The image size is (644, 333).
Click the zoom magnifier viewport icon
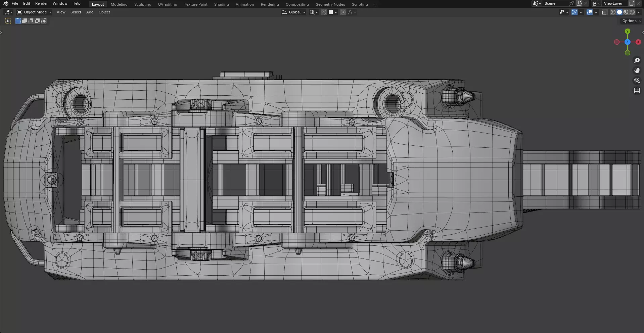(x=637, y=60)
